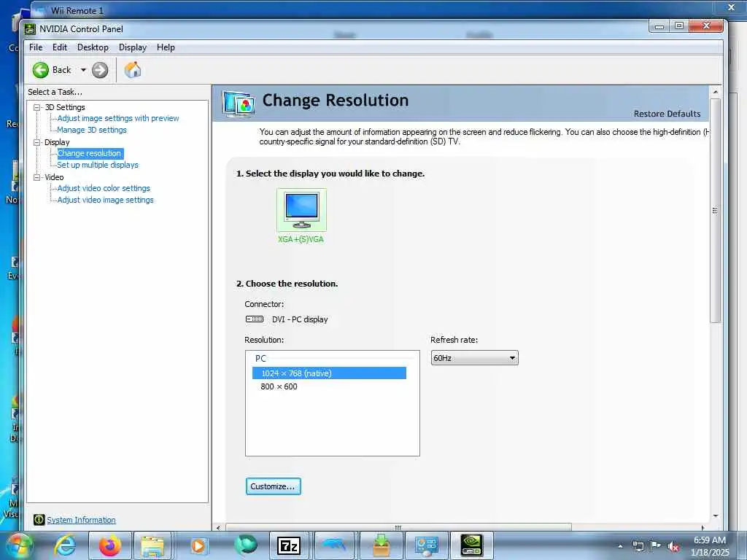Viewport: 747px width, 560px height.
Task: Open the green globe taskbar icon
Action: pos(245,545)
